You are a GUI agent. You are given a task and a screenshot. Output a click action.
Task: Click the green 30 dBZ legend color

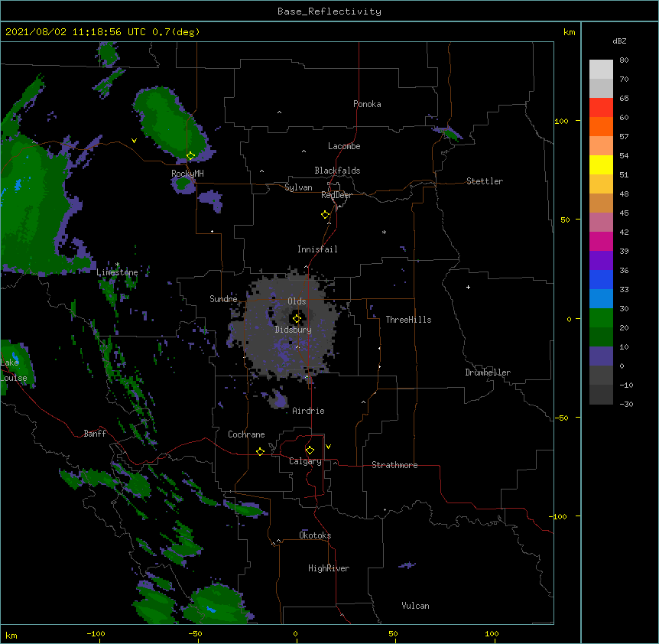[601, 318]
